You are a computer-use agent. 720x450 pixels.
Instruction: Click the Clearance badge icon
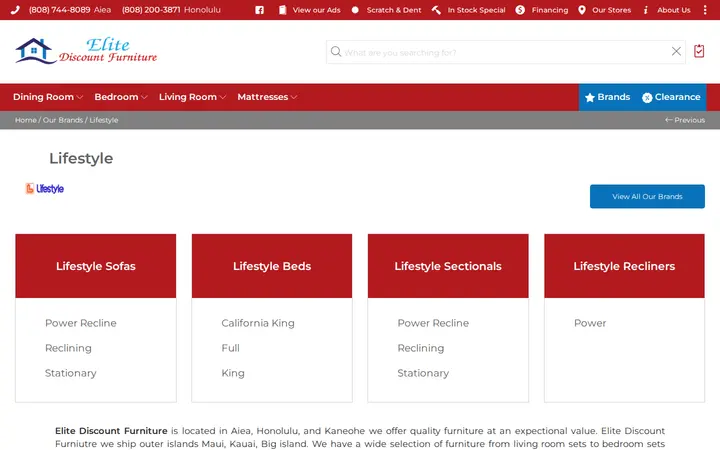click(x=647, y=97)
